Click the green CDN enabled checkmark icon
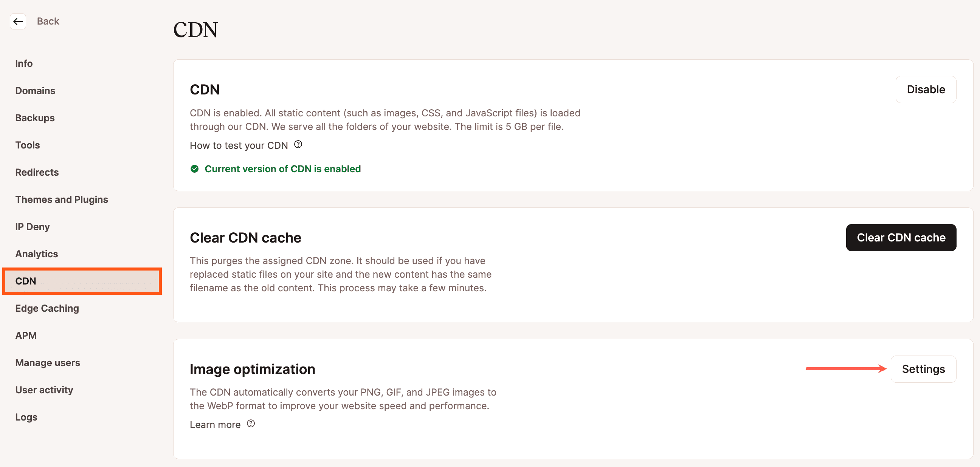 [194, 169]
